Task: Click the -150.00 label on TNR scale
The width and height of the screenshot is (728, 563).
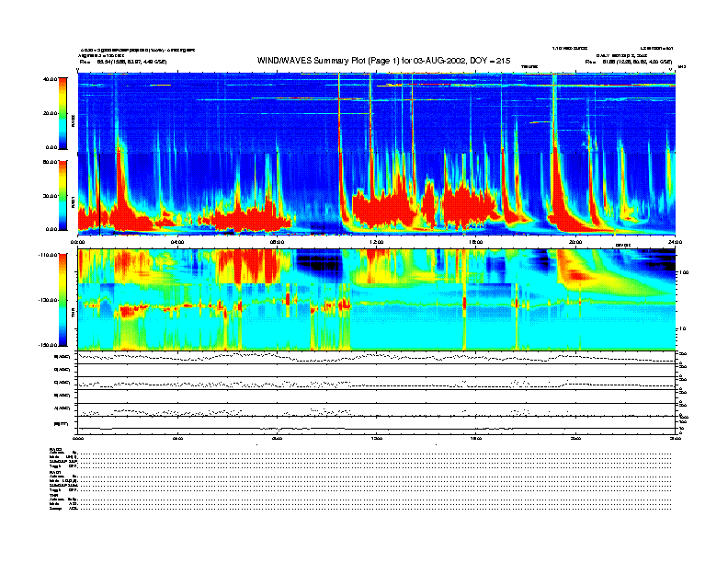Action: click(x=48, y=345)
